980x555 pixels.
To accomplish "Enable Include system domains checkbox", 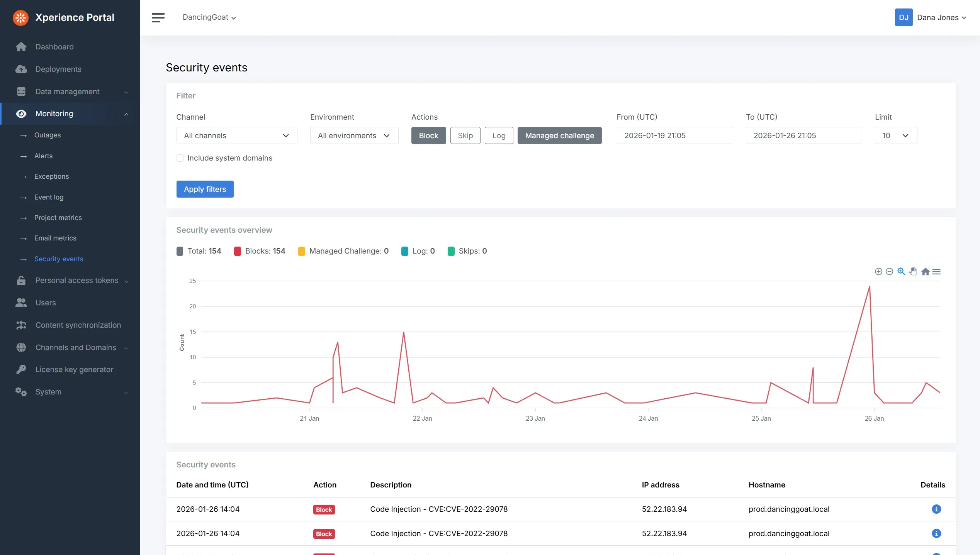I will pyautogui.click(x=180, y=158).
